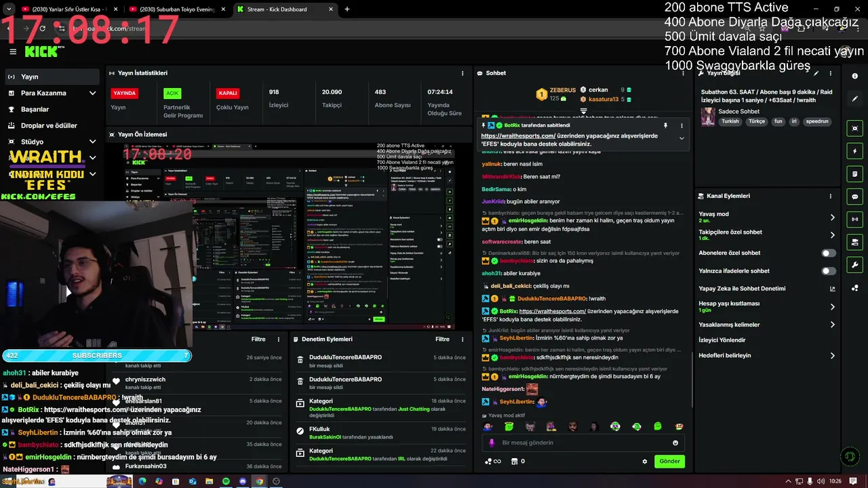Image resolution: width=868 pixels, height=488 pixels.
Task: Enable Yalnızca ifadelerle sohbet toggle
Action: point(829,271)
